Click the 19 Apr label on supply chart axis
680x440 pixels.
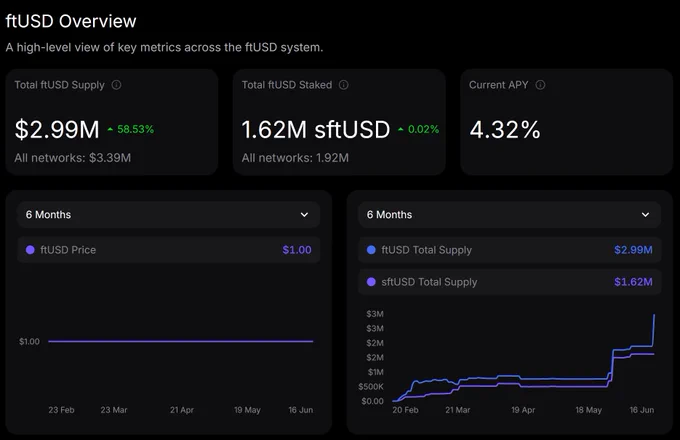click(523, 410)
